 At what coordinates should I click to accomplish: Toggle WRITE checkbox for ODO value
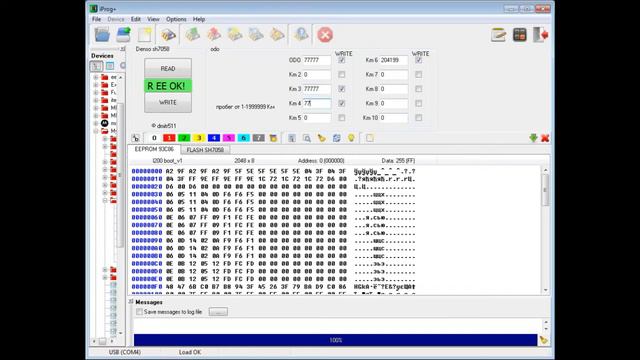click(342, 60)
